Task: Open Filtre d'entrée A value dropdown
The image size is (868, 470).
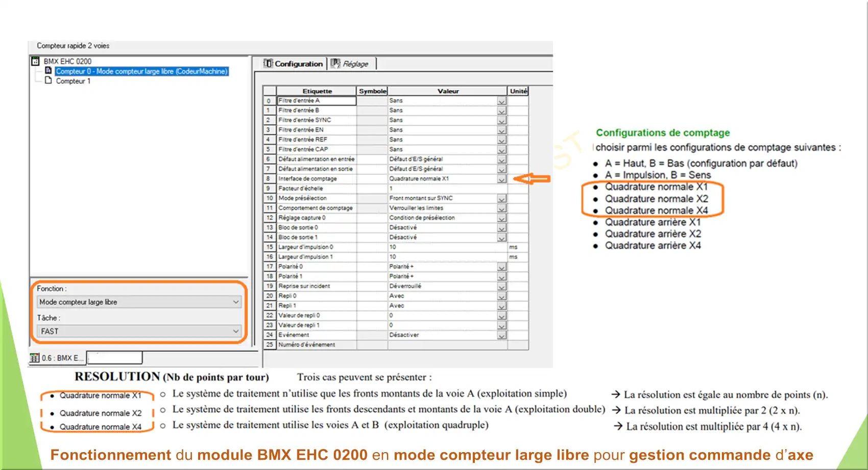Action: [x=501, y=101]
